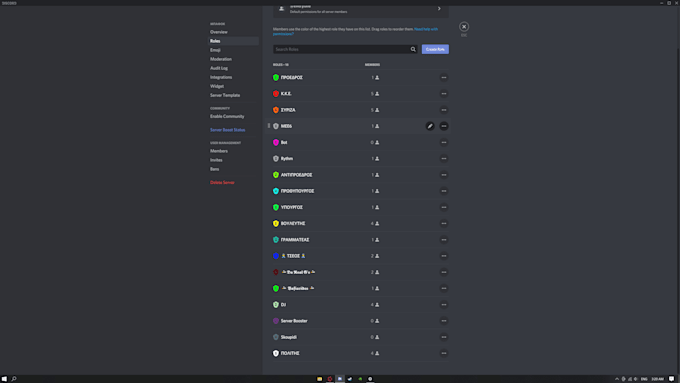Select the ΓΡΑΜΜΑΤΕΑΣ role name

(295, 239)
